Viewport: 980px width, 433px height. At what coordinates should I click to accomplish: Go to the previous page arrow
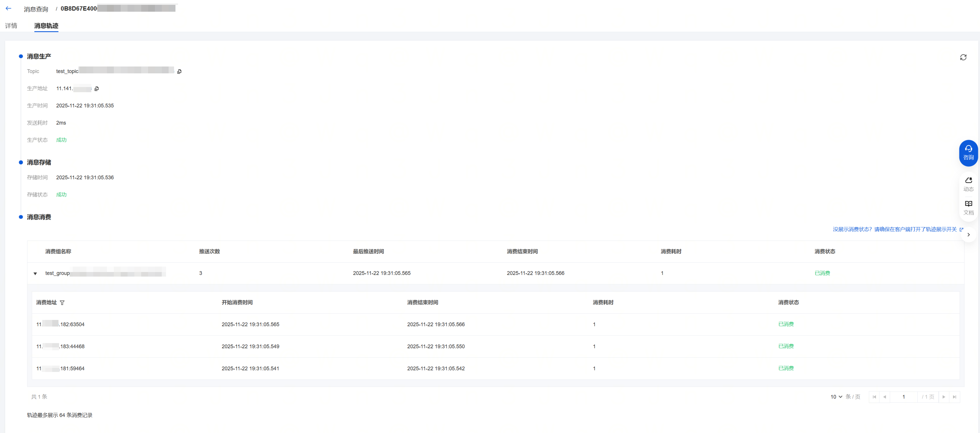(884, 397)
